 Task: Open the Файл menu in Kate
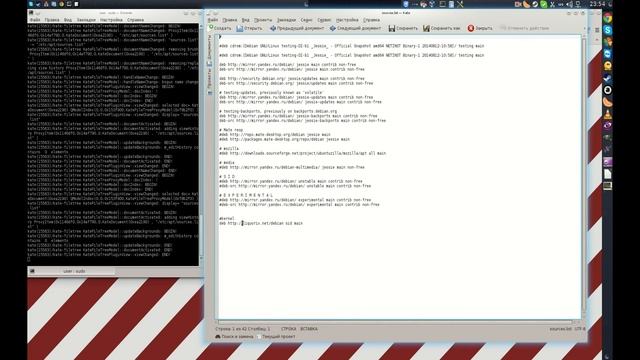point(213,20)
